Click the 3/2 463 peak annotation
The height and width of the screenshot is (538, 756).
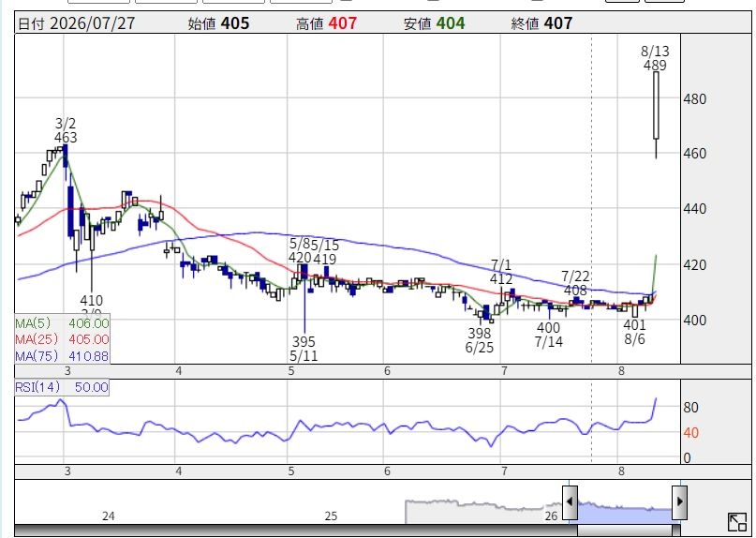(x=66, y=130)
